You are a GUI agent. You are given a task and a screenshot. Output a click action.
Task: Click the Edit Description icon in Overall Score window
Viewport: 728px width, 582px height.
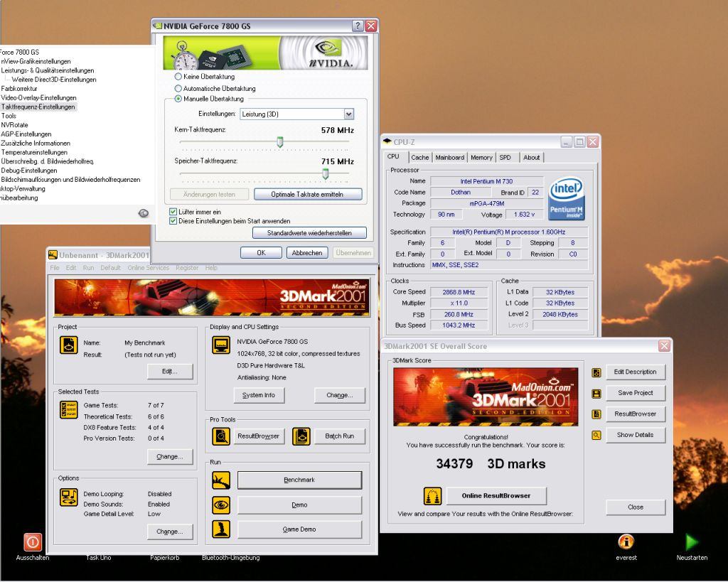click(x=596, y=372)
